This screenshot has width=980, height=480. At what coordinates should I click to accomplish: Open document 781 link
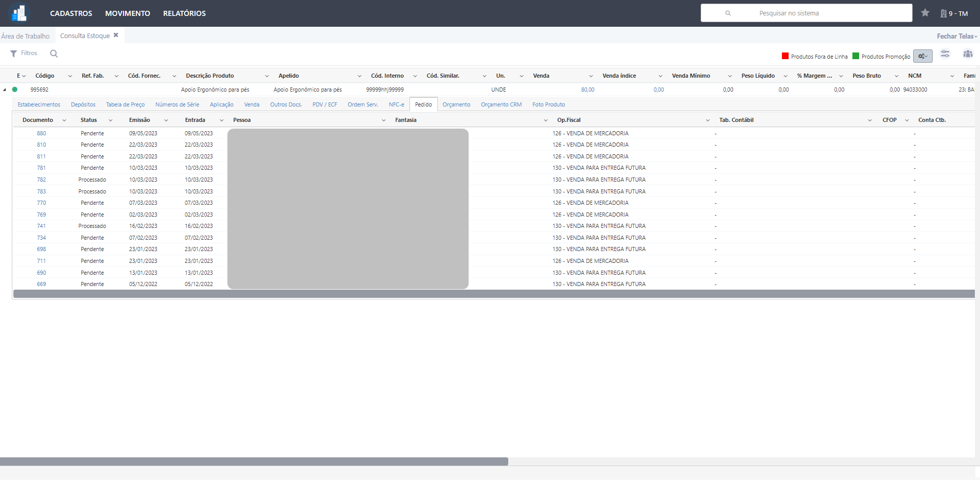click(41, 168)
